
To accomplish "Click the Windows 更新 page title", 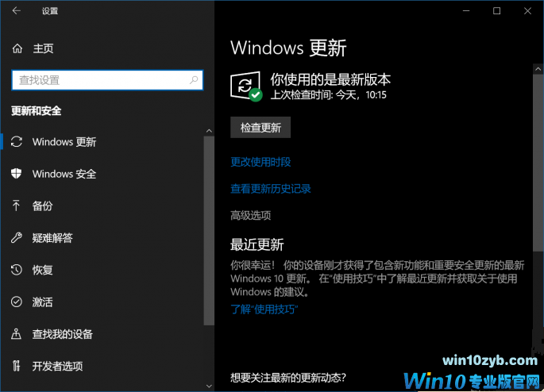I will tap(288, 48).
